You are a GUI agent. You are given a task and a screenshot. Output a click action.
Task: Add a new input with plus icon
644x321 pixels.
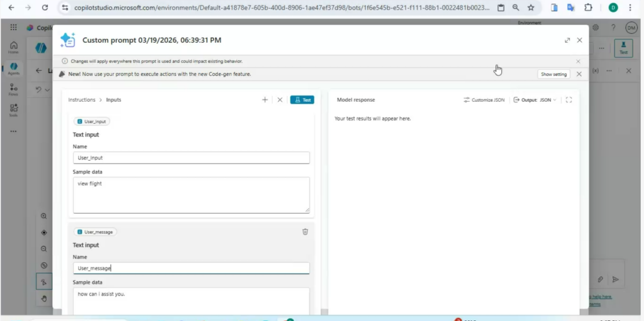[x=265, y=100]
